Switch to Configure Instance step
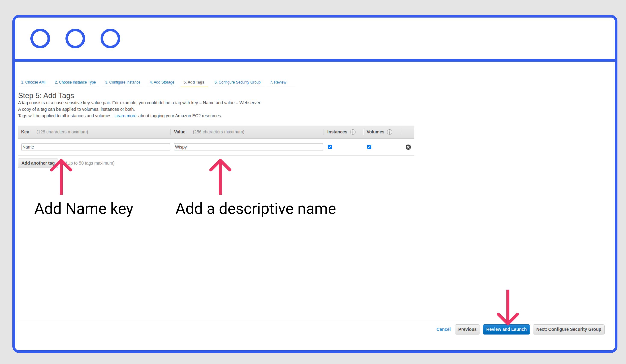 [123, 82]
